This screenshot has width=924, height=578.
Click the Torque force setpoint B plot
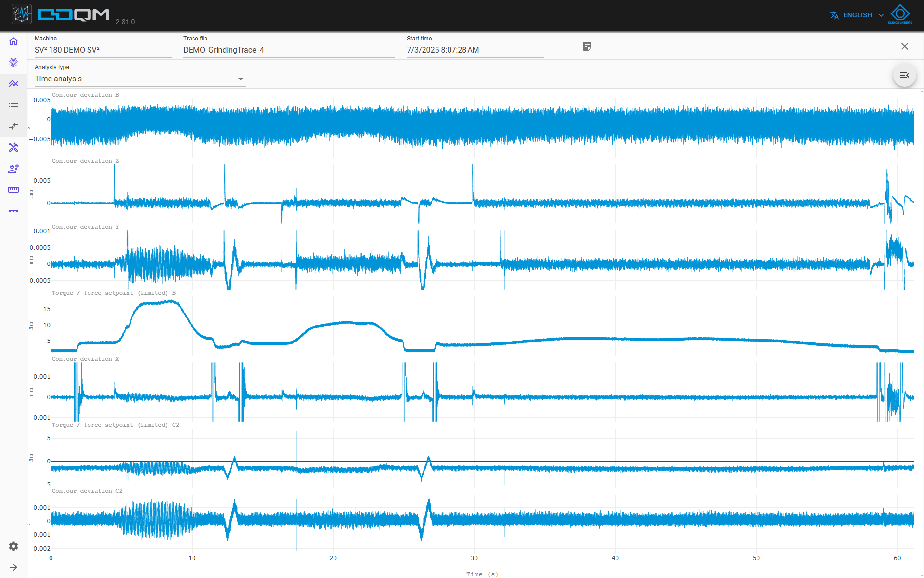482,326
